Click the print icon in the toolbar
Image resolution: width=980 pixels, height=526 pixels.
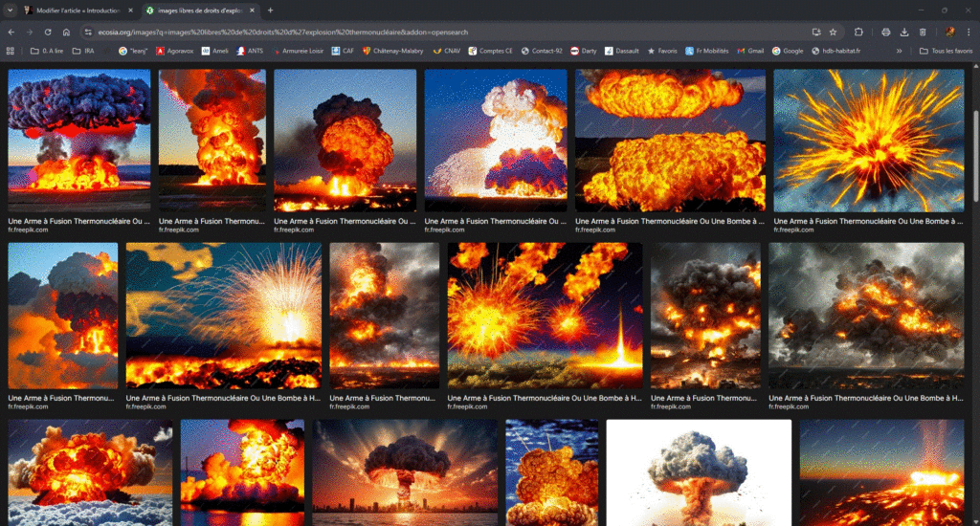coord(886,32)
